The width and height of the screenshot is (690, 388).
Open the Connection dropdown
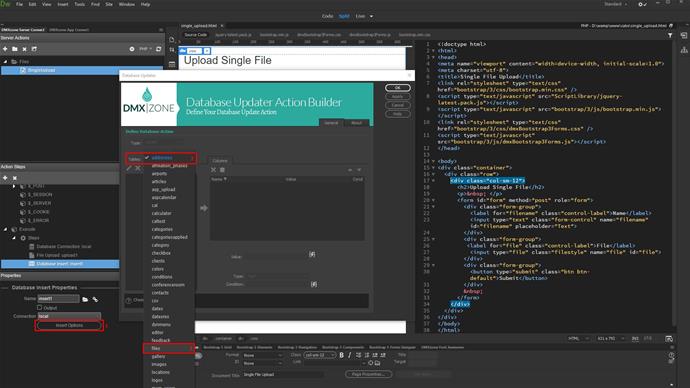coord(69,316)
